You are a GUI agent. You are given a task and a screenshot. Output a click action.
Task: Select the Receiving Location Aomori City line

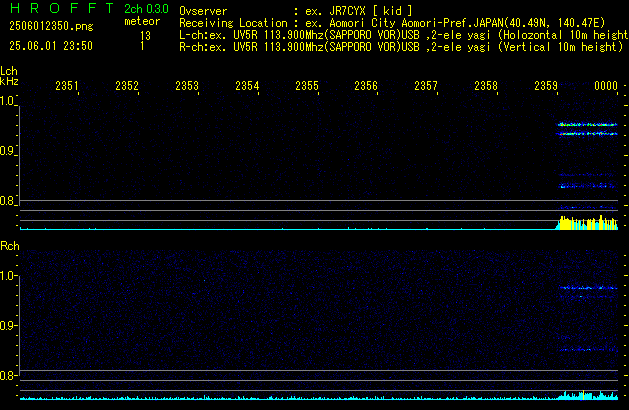(x=392, y=23)
